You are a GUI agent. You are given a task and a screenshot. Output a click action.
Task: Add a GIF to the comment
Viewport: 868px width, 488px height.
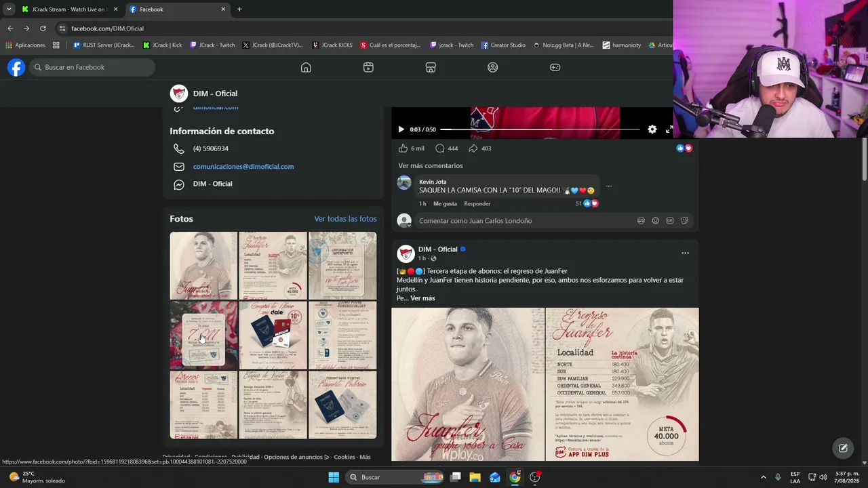[670, 220]
